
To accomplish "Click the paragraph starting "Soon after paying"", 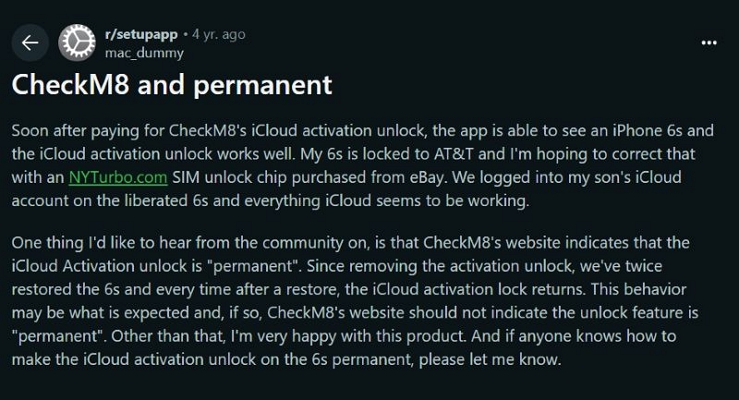I will tap(360, 165).
